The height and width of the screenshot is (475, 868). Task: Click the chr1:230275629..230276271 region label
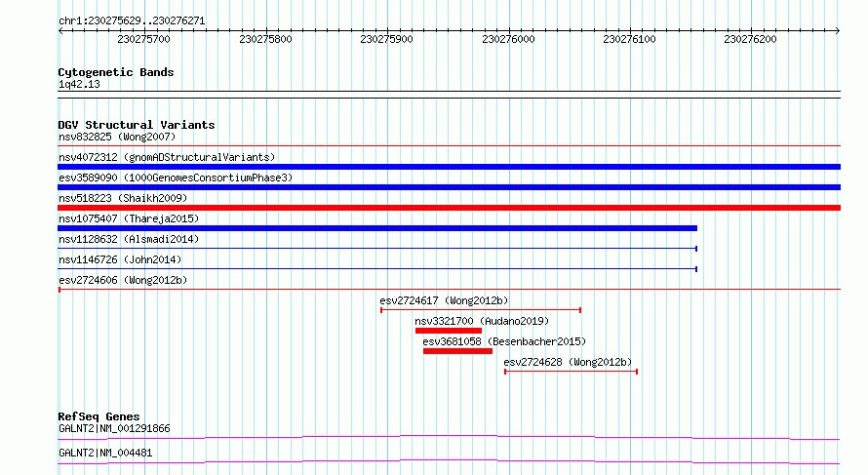tap(132, 21)
